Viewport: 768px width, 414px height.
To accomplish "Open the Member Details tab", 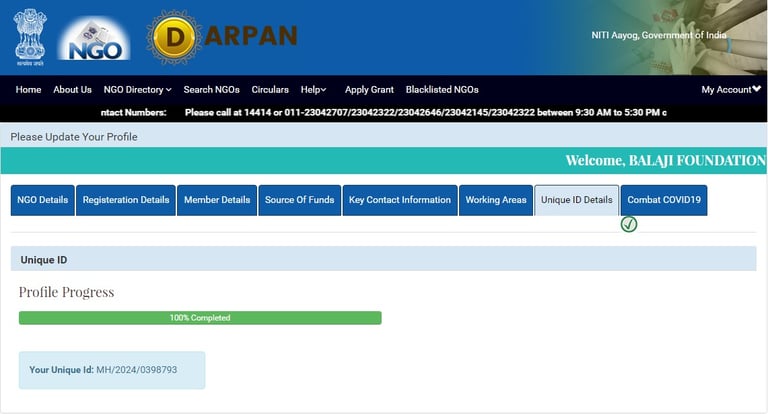I will (217, 200).
